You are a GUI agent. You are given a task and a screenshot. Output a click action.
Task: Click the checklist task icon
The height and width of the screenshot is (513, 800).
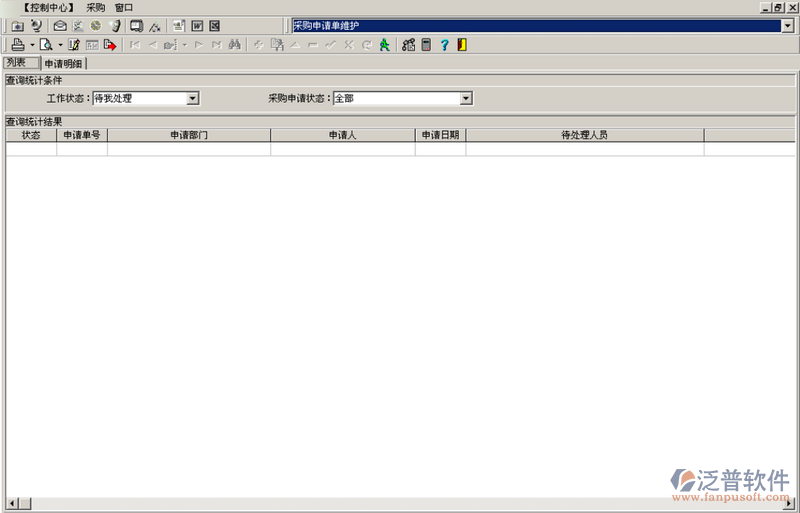pos(78,26)
